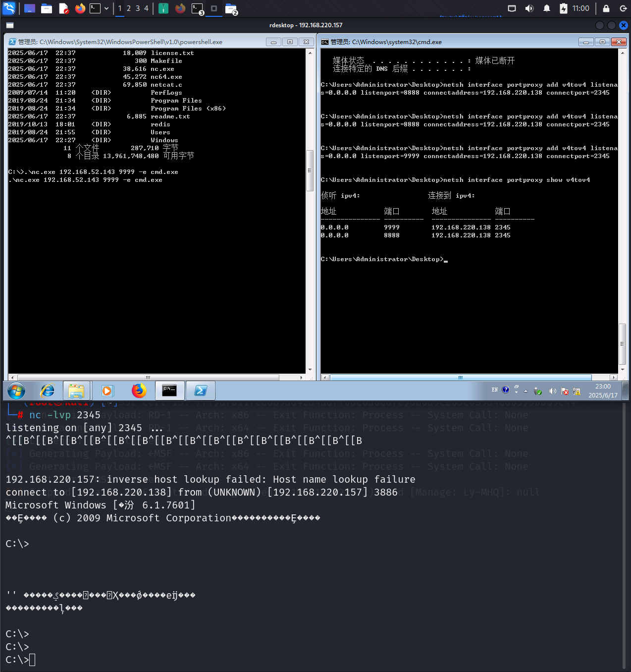
Task: Switch to workspace 3
Action: [x=138, y=8]
